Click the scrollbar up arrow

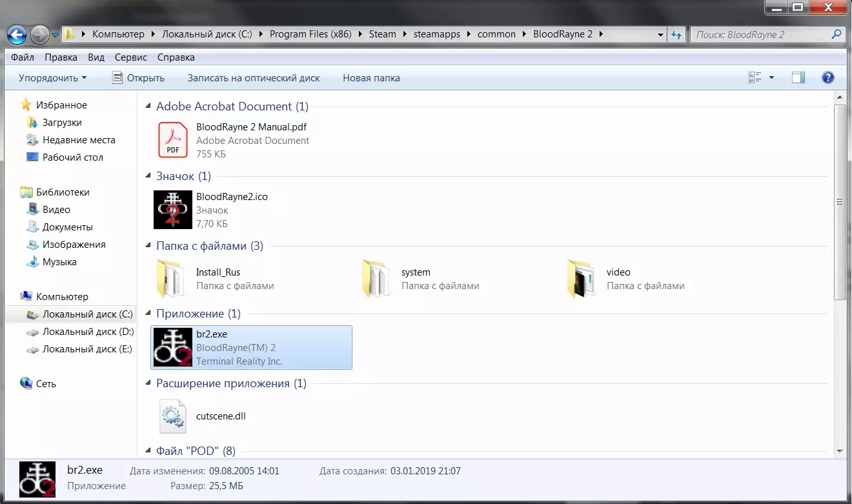pyautogui.click(x=840, y=97)
